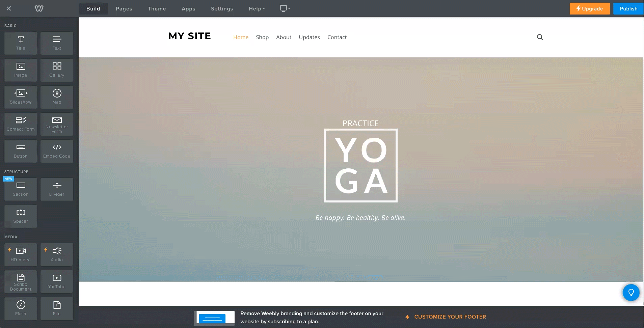Open the Updates navigation link
644x328 pixels.
(x=310, y=37)
